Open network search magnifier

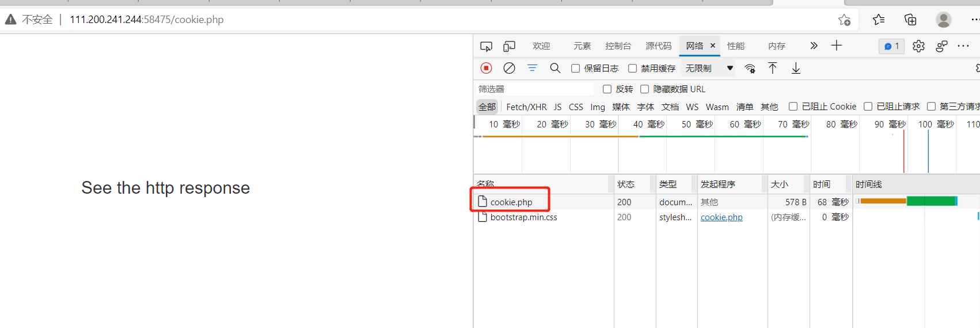(x=555, y=68)
